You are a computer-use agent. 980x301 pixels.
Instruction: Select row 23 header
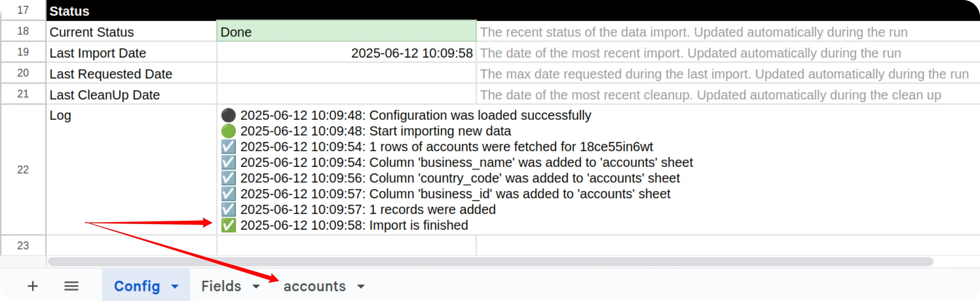(x=23, y=245)
